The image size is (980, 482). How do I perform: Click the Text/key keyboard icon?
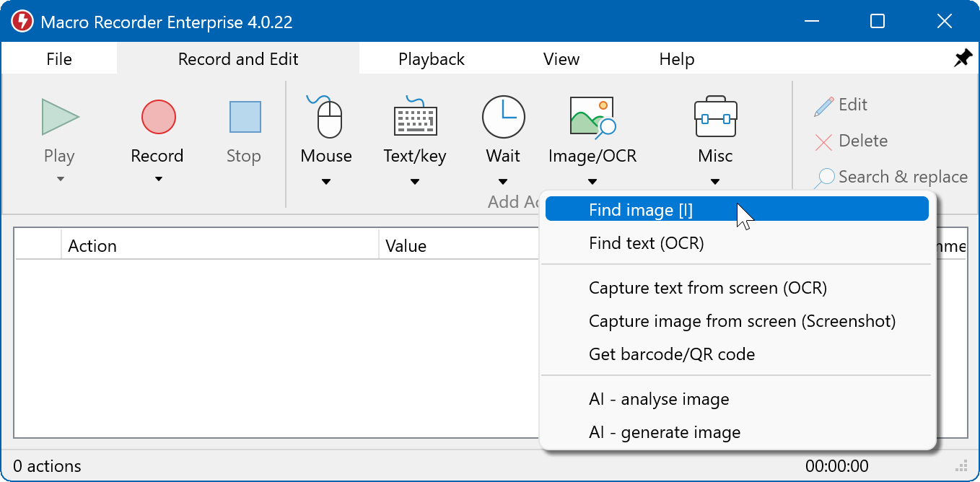tap(415, 118)
